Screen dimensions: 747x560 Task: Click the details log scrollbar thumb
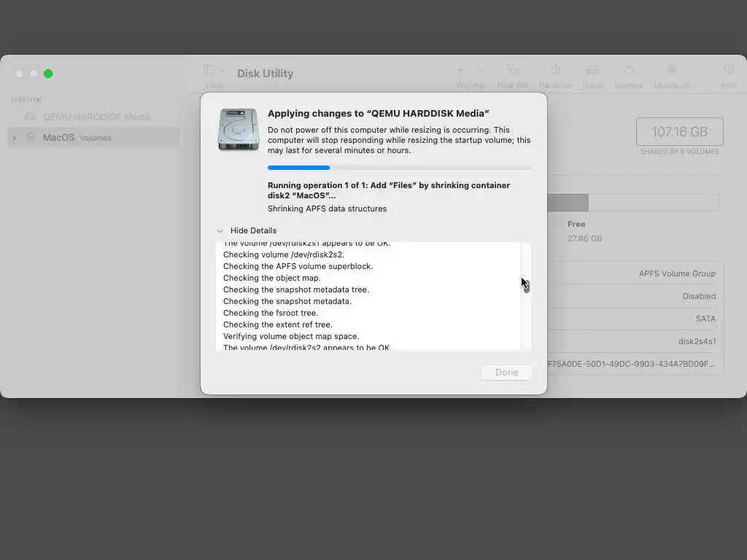526,286
